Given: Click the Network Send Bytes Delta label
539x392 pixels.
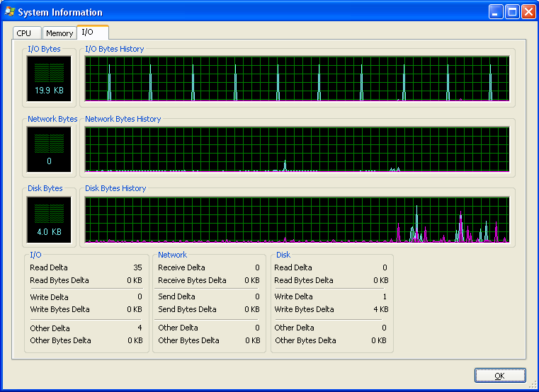Looking at the screenshot, I should [187, 309].
